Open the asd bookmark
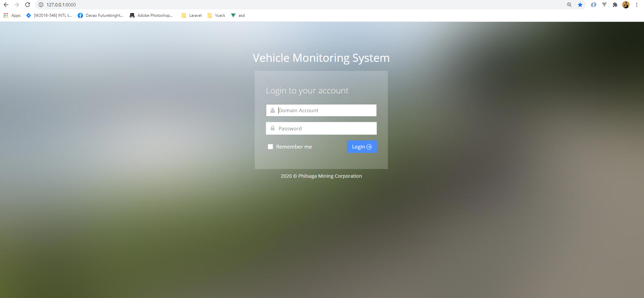The image size is (644, 298). tap(238, 15)
